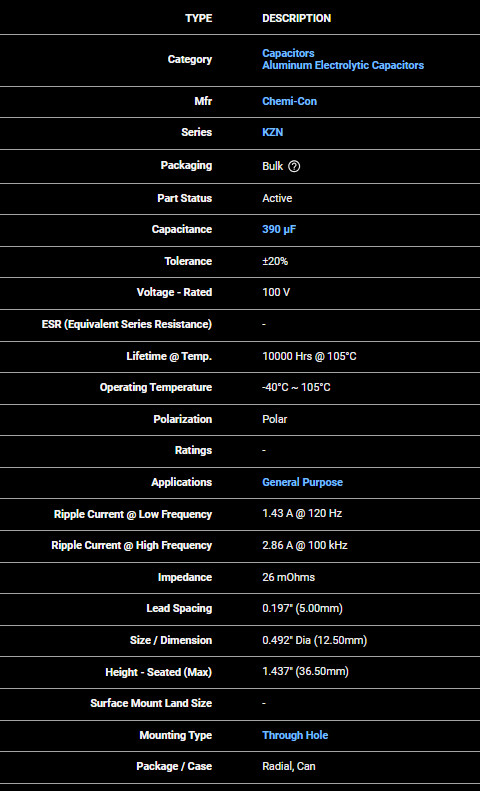Click the 390 µF capacitance link
480x791 pixels.
pyautogui.click(x=279, y=230)
